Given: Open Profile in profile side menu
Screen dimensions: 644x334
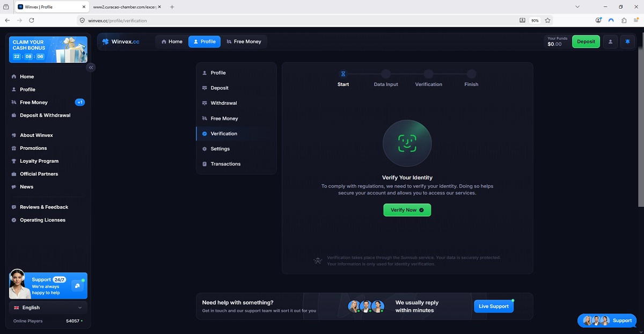Looking at the screenshot, I should 236,73.
